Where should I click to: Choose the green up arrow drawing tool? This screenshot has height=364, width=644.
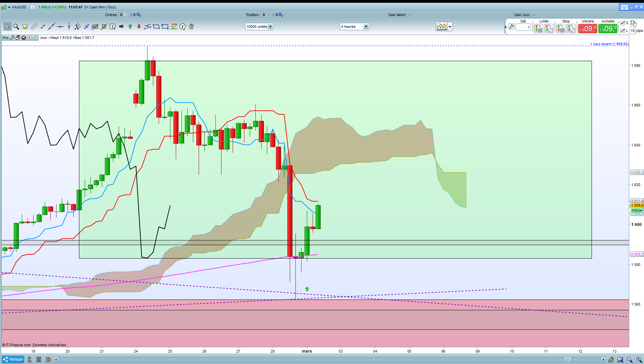click(x=130, y=27)
